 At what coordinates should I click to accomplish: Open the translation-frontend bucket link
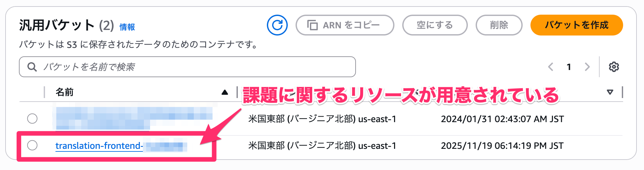click(99, 146)
